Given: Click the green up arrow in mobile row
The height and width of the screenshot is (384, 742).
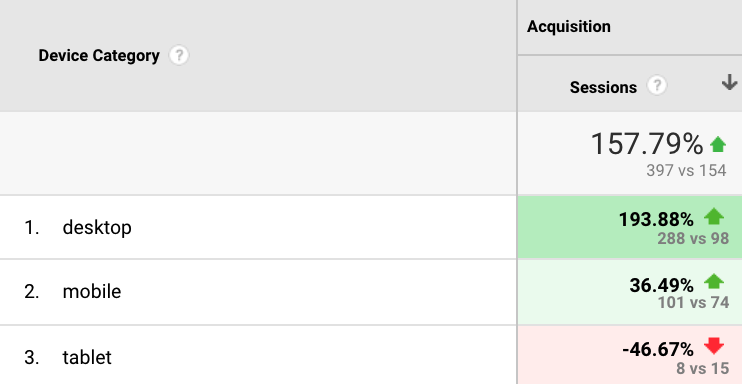Looking at the screenshot, I should 714,282.
